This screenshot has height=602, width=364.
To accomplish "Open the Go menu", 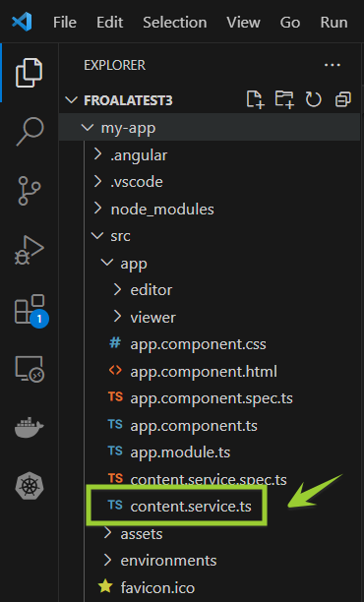I will (290, 23).
